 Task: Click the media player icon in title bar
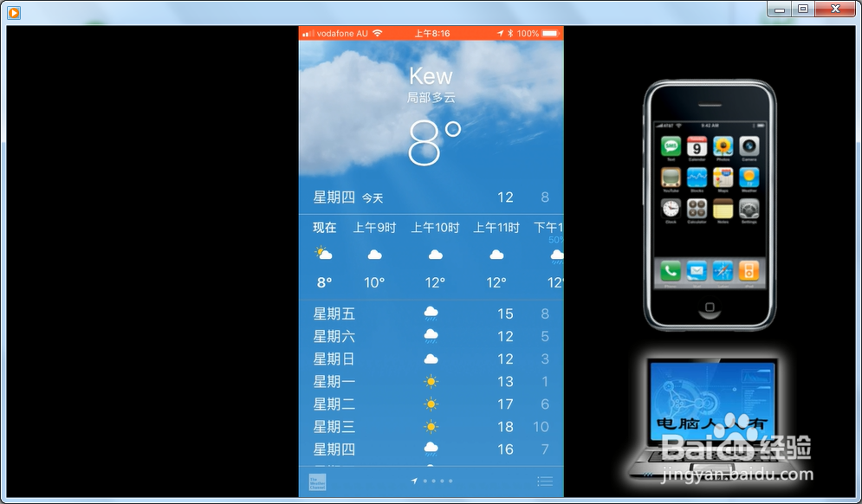click(x=14, y=12)
